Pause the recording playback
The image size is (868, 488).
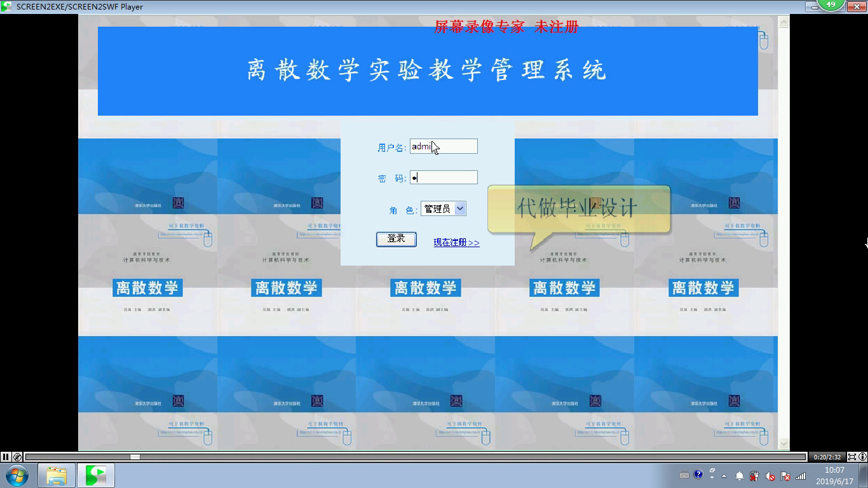coord(6,457)
